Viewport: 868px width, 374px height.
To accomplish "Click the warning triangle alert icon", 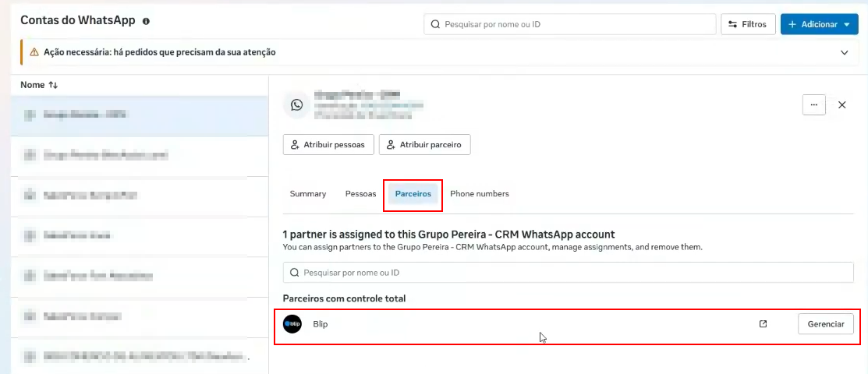I will tap(34, 52).
